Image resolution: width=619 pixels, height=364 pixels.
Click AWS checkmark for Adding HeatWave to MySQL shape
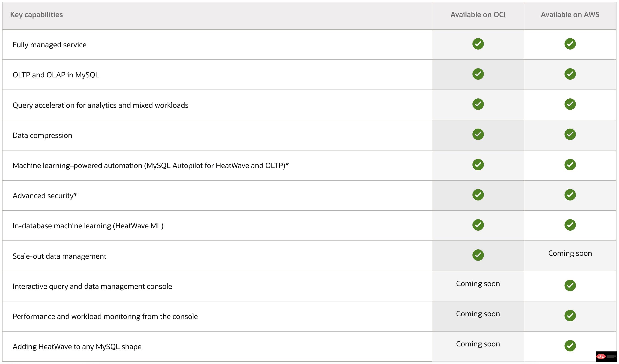(x=570, y=346)
